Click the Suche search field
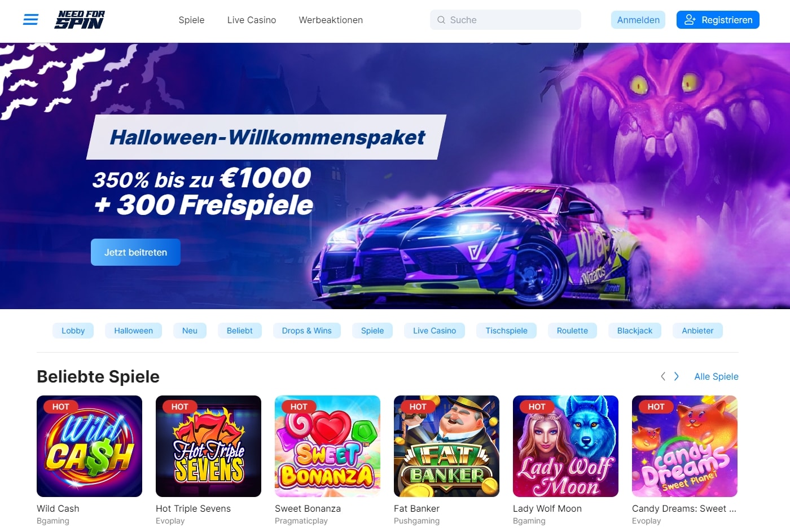 [506, 20]
